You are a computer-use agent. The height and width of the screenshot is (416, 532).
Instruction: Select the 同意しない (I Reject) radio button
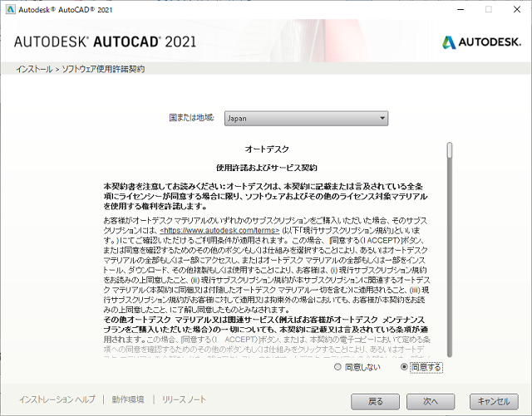pyautogui.click(x=337, y=367)
